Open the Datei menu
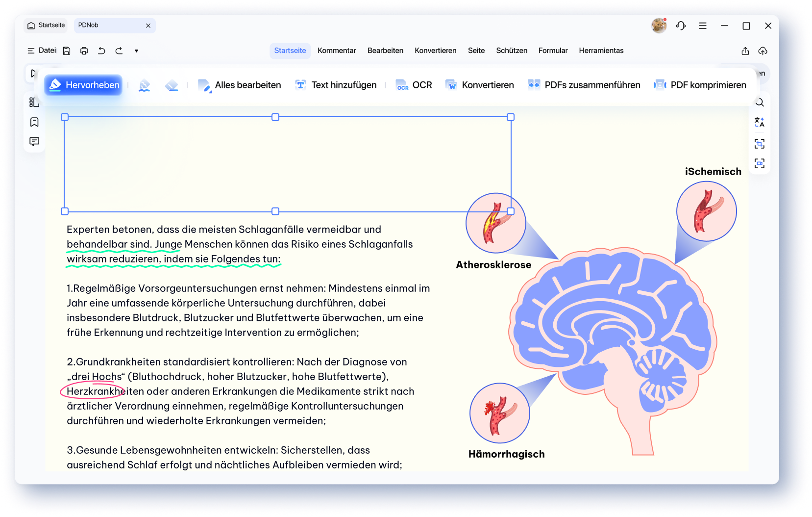Screen dimensions: 812x517 point(42,51)
